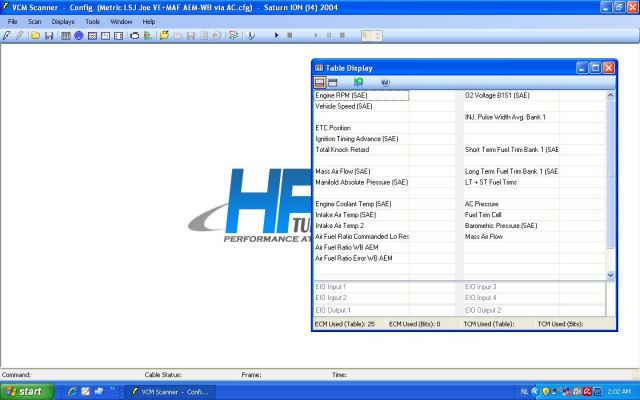Click the dual-pane display toolbar icon
Image resolution: width=640 pixels, height=400 pixels.
118,36
